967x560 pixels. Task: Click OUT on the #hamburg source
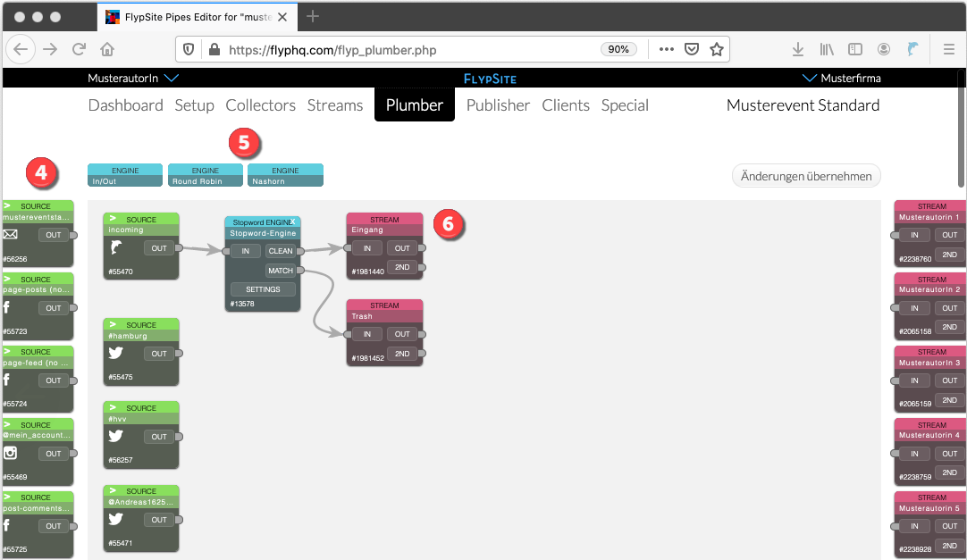coord(159,354)
